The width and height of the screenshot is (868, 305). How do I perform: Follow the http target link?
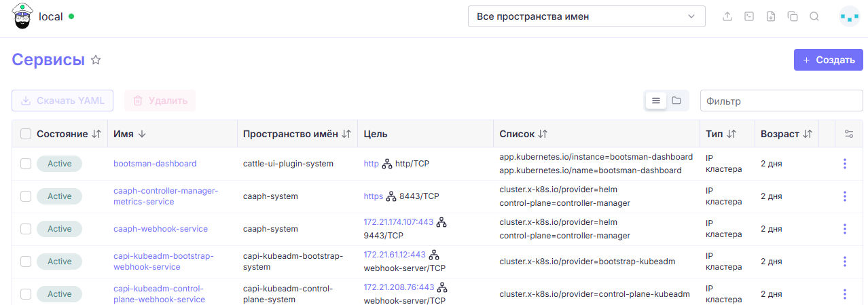[372, 164]
